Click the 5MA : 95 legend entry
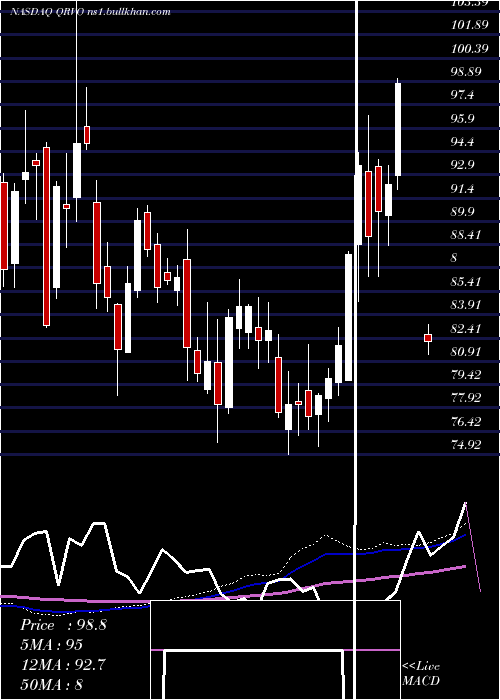Image resolution: width=500 pixels, height=700 pixels. [52, 645]
